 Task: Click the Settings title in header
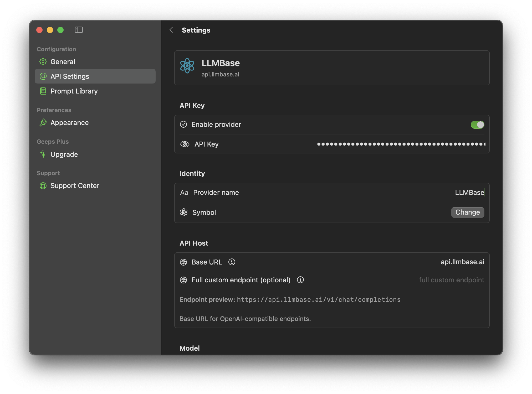[196, 30]
